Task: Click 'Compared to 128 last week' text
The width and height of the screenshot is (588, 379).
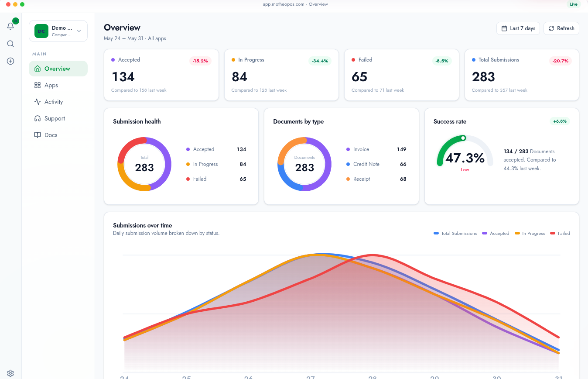Action: pyautogui.click(x=259, y=90)
